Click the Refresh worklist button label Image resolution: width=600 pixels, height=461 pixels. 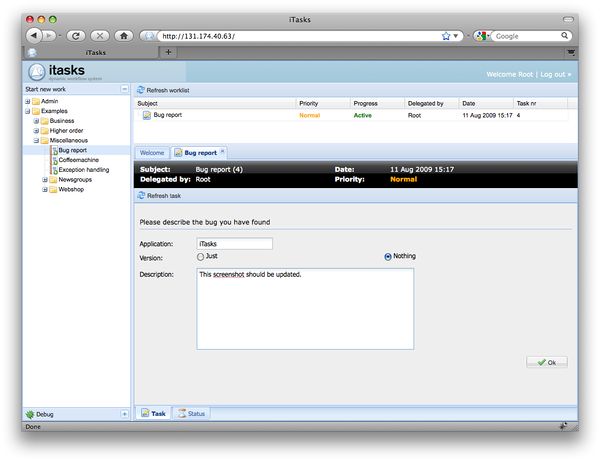168,90
